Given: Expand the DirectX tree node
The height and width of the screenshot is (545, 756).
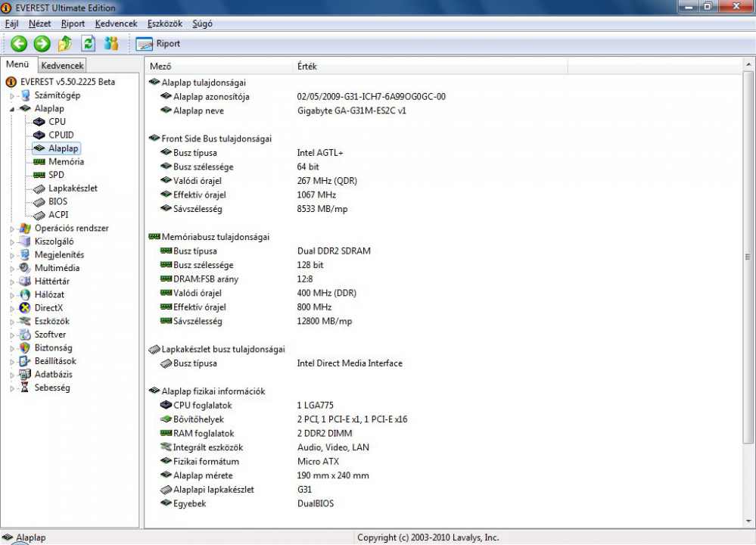Looking at the screenshot, I should [12, 308].
